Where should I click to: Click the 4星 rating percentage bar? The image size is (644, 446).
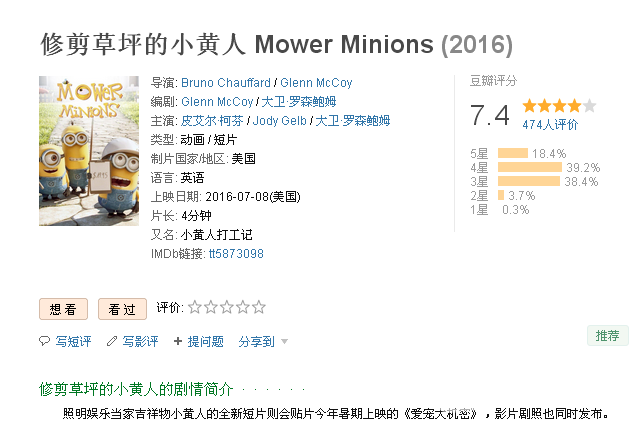click(x=529, y=167)
